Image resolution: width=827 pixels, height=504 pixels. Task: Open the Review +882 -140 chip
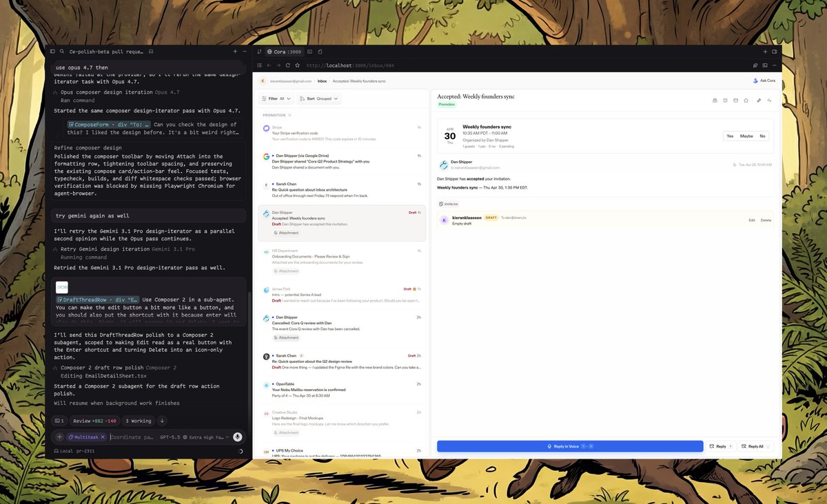pos(94,421)
